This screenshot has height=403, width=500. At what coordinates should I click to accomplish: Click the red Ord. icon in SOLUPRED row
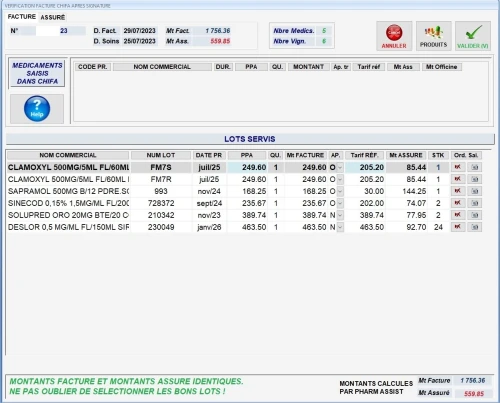[x=458, y=215]
